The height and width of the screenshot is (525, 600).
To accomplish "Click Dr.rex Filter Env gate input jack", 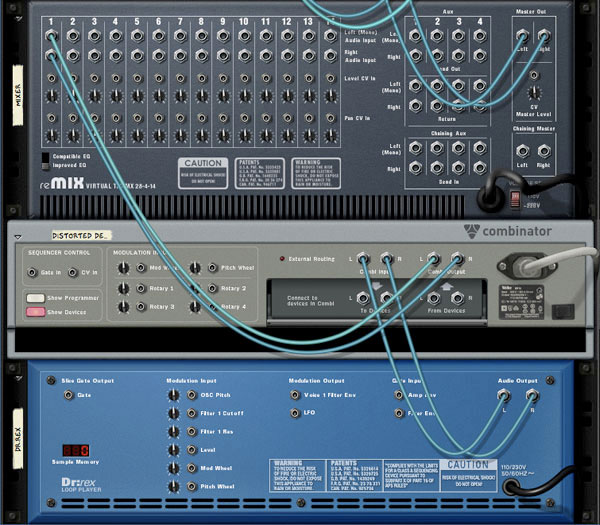I will click(x=399, y=413).
